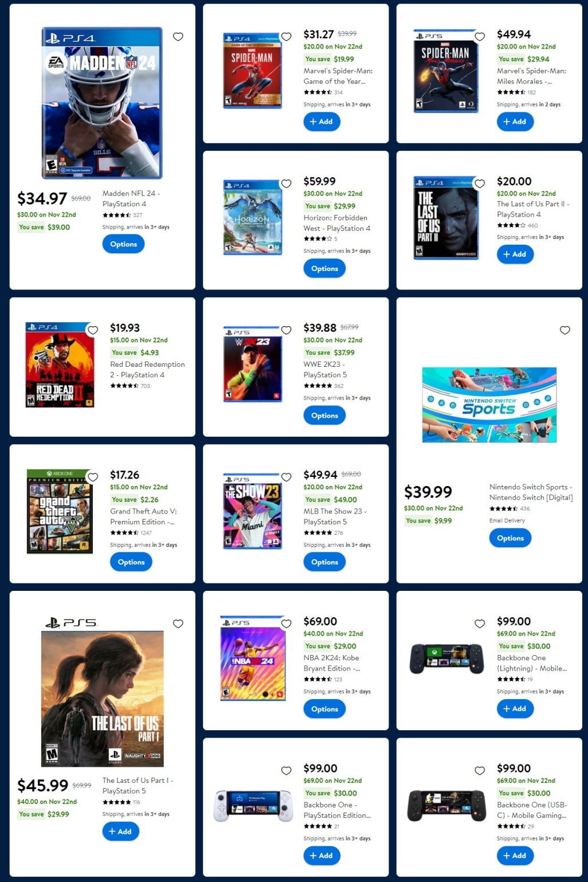Add Spider-Man Miles Morales to cart
Screen dimensions: 588x882
coord(515,121)
